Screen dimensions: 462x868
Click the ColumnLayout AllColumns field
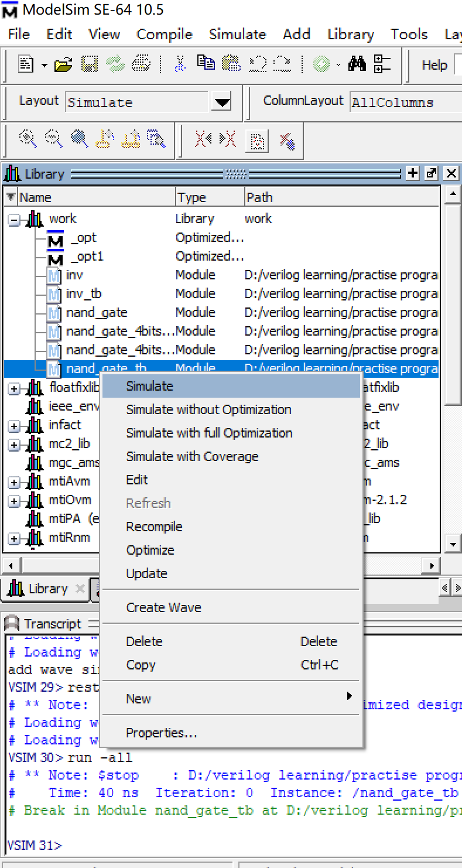click(406, 102)
